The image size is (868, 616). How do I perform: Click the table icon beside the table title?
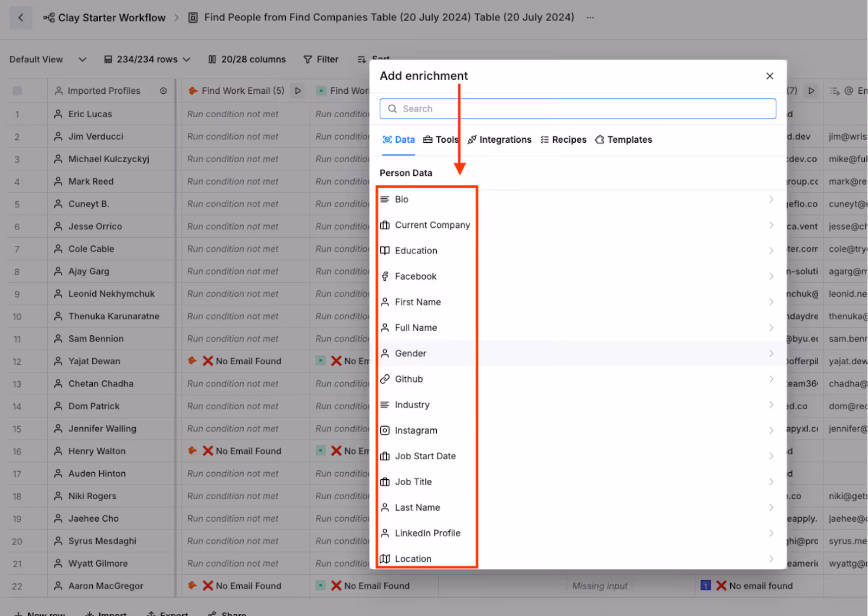193,17
